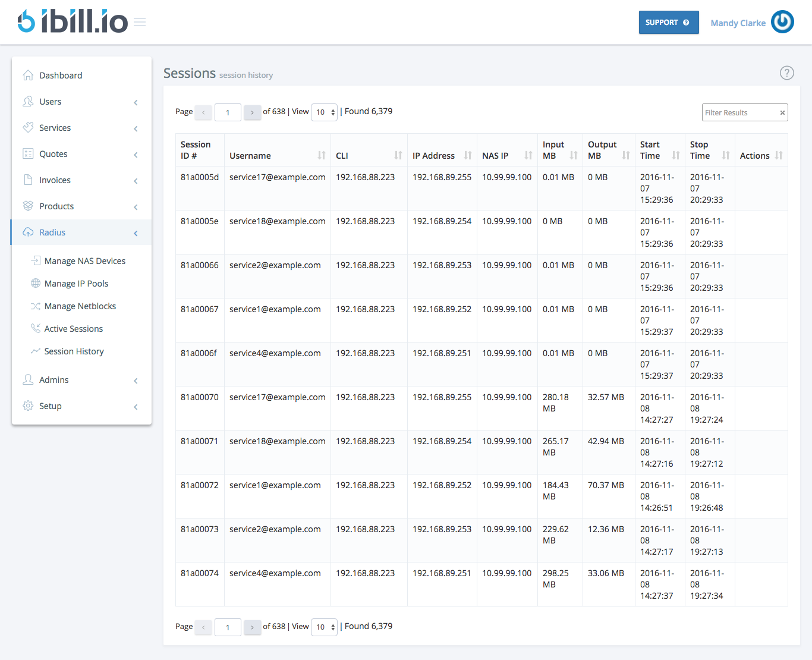Open top View rows-per-page dropdown
The width and height of the screenshot is (812, 660).
(324, 112)
